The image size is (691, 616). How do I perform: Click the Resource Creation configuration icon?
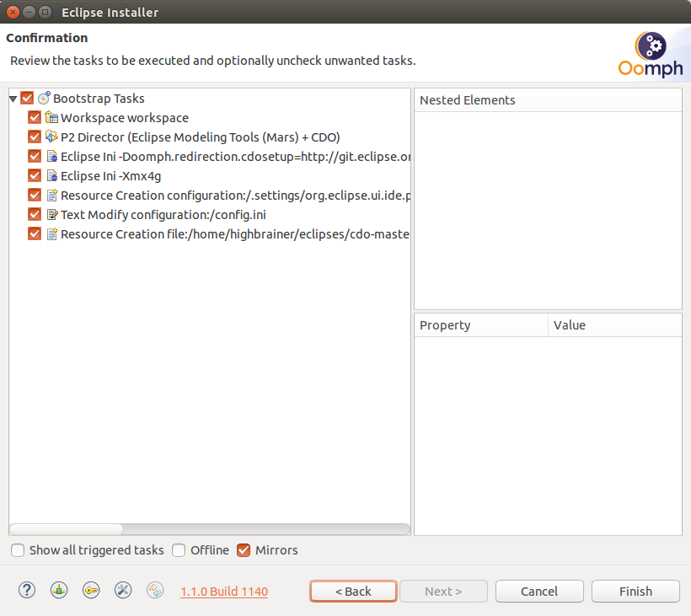(51, 196)
